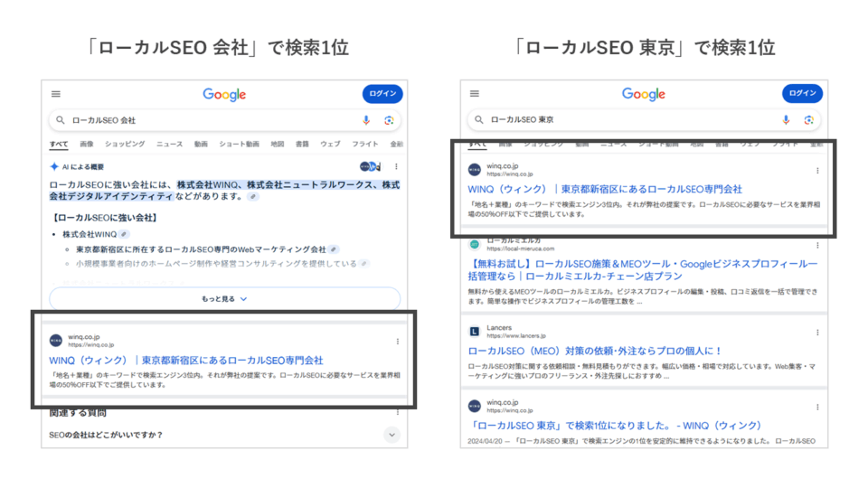The width and height of the screenshot is (868, 488).
Task: Click search field containing ローカルSEO 東京
Action: pyautogui.click(x=644, y=119)
